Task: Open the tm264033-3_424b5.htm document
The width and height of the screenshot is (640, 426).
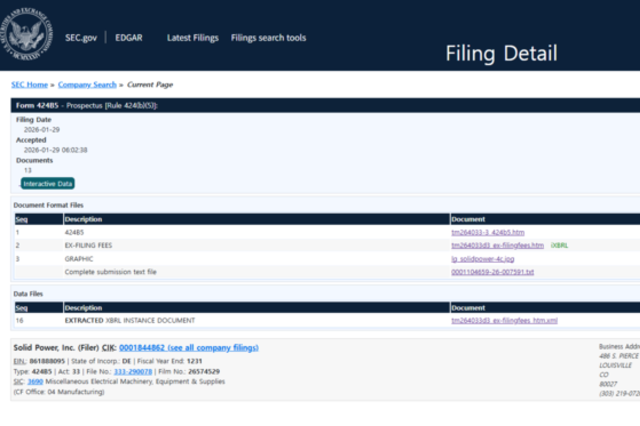Action: (x=489, y=232)
